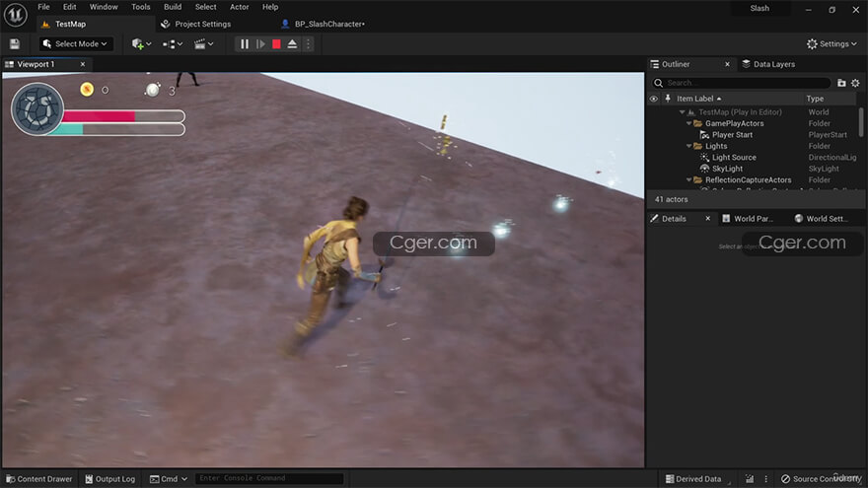The height and width of the screenshot is (488, 868).
Task: Stop the play session with red button
Action: click(276, 43)
